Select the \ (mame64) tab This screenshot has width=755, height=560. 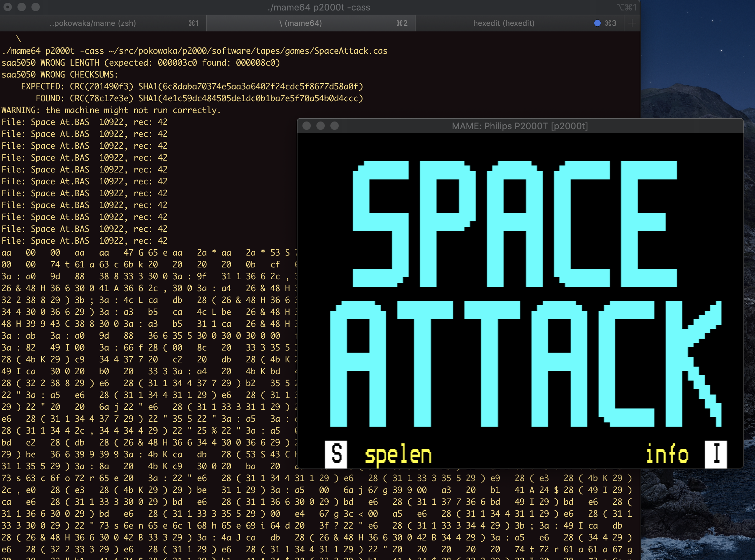coord(300,23)
